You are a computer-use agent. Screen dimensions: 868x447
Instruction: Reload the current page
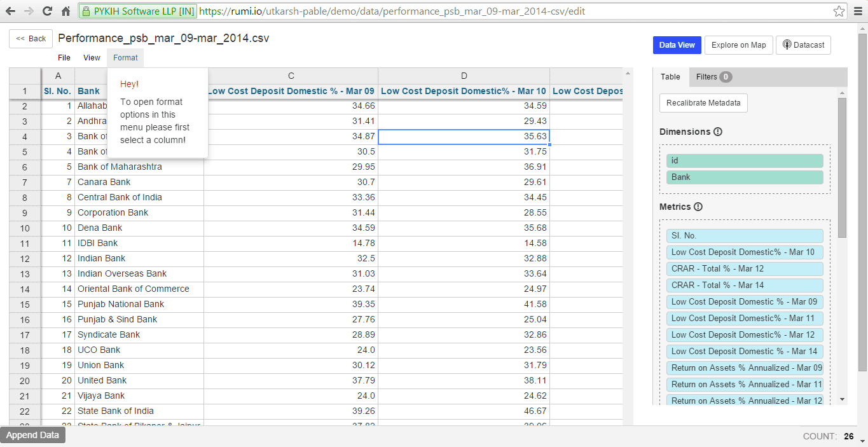tap(47, 11)
